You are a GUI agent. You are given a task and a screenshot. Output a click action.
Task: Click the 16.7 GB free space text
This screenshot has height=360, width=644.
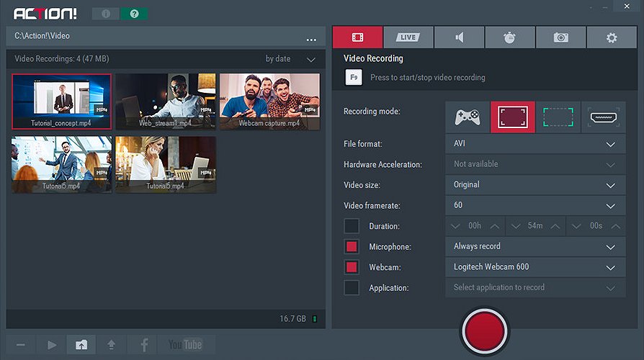pyautogui.click(x=293, y=318)
